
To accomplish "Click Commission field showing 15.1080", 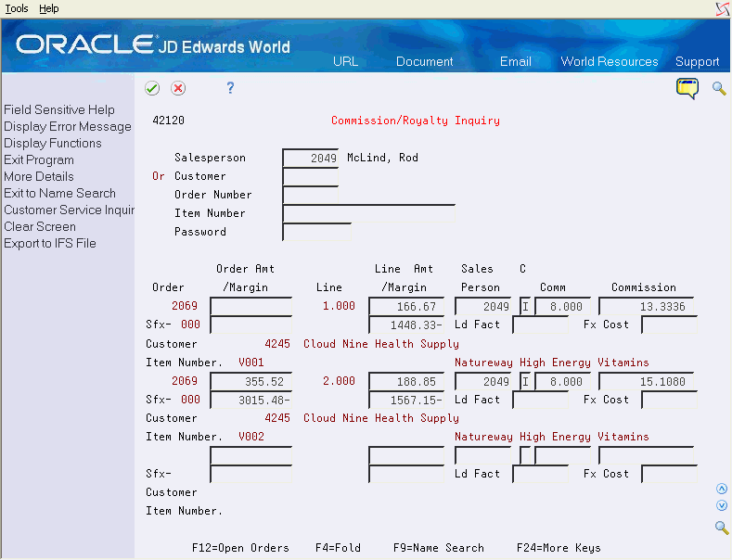I will (x=646, y=382).
